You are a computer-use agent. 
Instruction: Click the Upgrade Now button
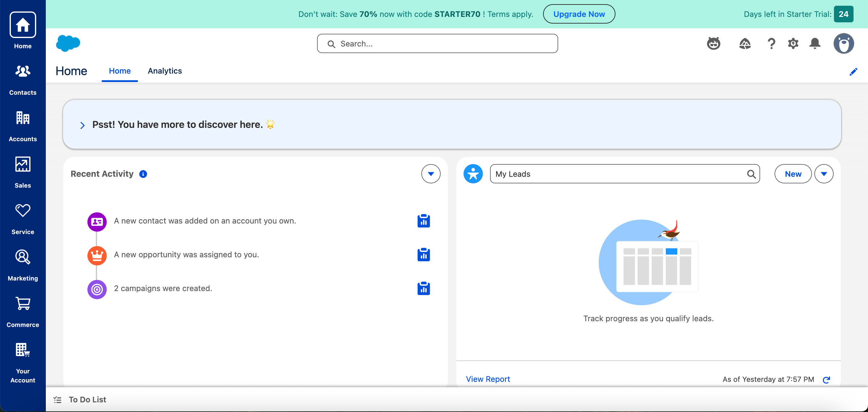[579, 14]
